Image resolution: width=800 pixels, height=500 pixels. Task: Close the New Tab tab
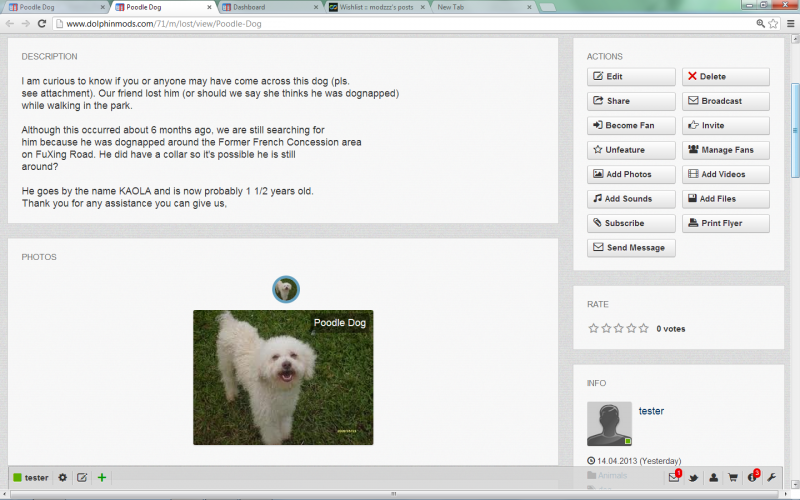point(529,7)
